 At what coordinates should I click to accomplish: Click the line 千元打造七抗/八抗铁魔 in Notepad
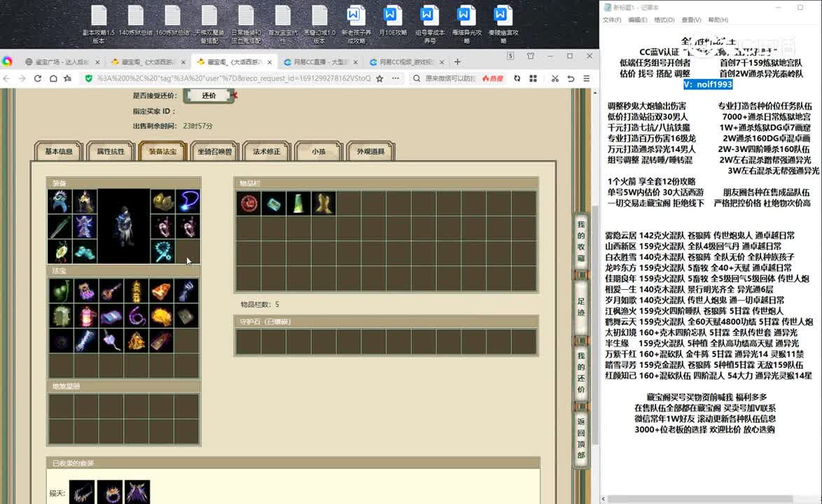648,127
